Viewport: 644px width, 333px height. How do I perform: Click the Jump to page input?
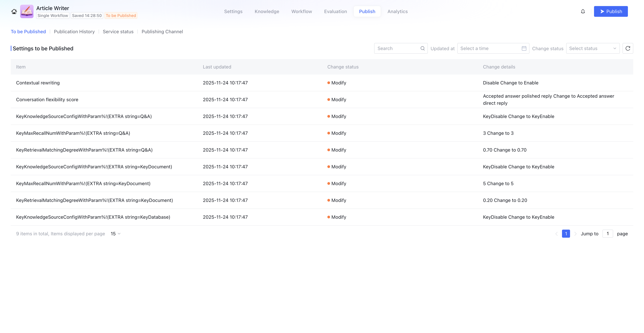[607, 234]
